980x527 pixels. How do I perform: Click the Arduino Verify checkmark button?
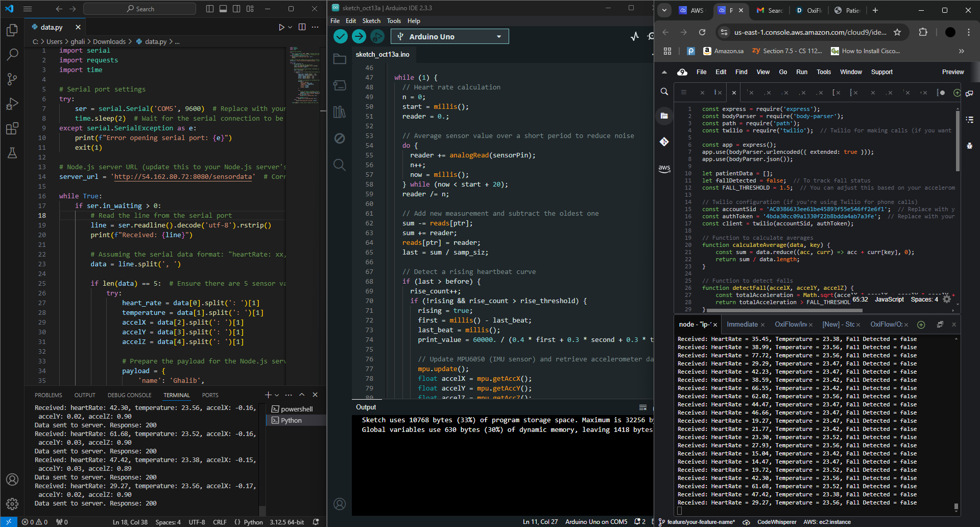point(341,36)
